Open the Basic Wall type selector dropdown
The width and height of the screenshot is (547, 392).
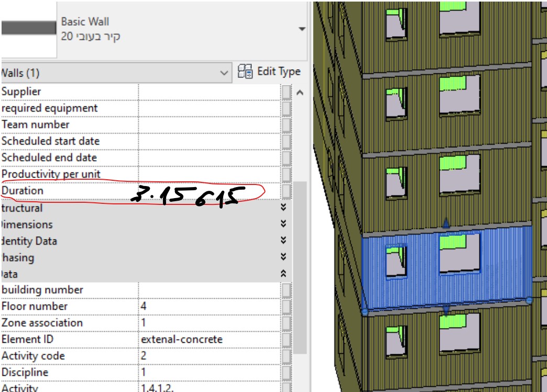(x=302, y=29)
